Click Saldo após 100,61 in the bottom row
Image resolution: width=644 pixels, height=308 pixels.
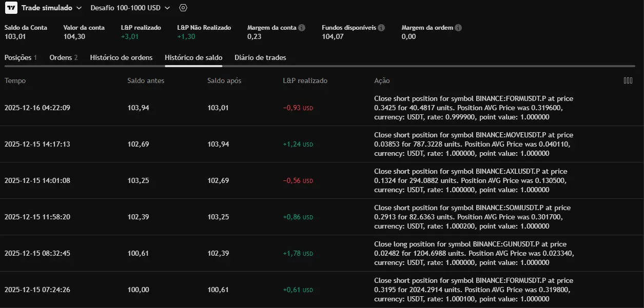[218, 290]
